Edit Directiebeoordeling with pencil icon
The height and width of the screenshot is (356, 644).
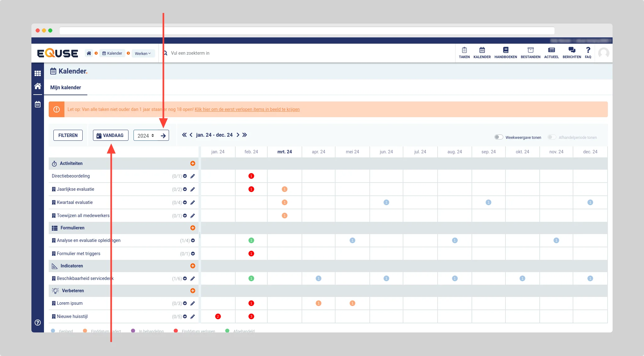pos(193,176)
